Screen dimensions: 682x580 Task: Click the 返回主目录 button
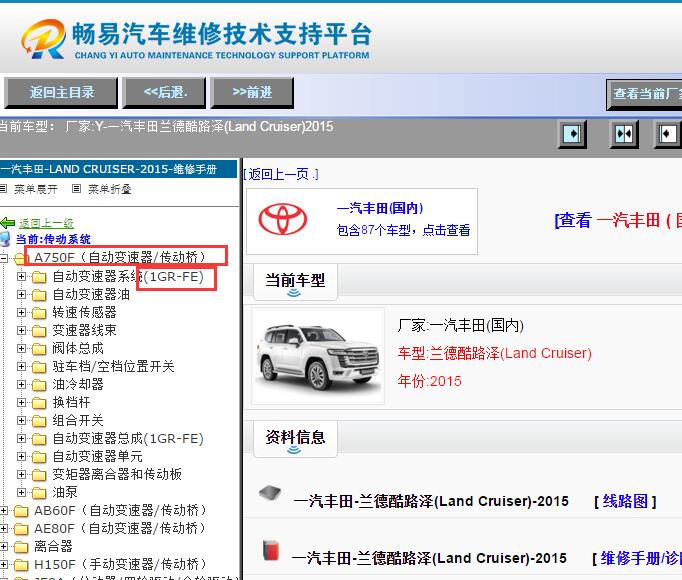coord(61,92)
